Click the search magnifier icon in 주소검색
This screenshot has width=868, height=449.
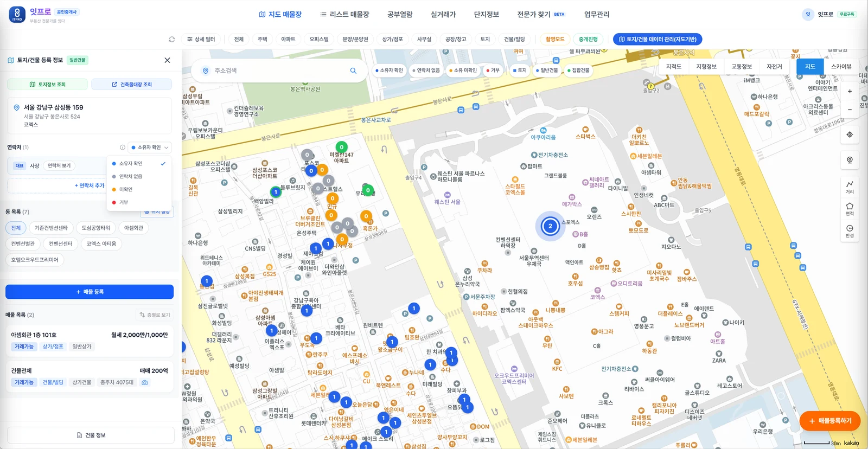(x=353, y=70)
